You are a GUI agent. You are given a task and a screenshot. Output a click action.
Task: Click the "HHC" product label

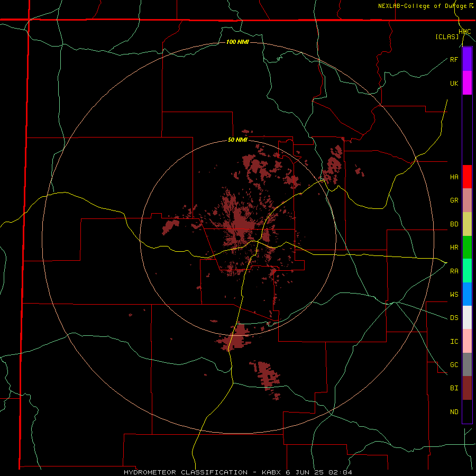pyautogui.click(x=464, y=32)
